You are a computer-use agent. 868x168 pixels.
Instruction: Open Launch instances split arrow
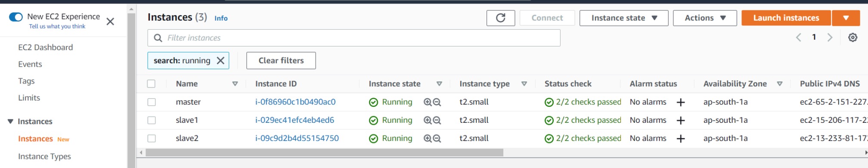pyautogui.click(x=846, y=18)
